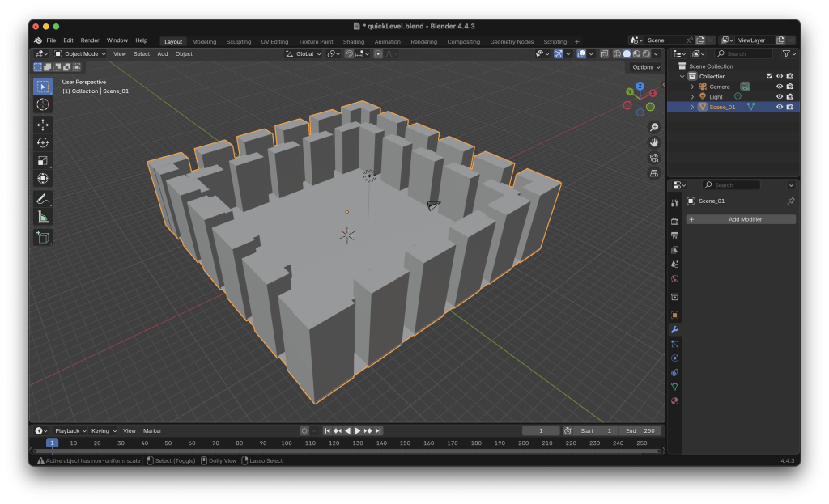Select the Move tool in toolbar
Viewport: 829px width, 504px height.
pos(43,125)
